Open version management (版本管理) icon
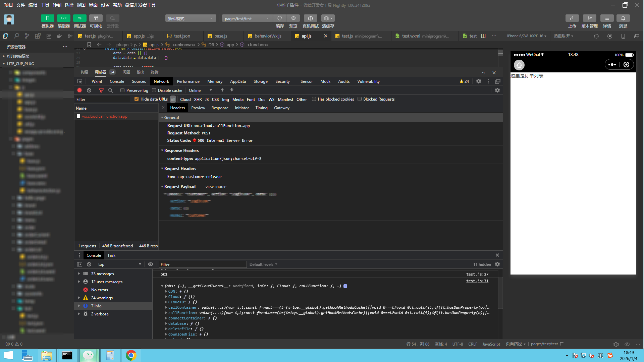Image resolution: width=644 pixels, height=362 pixels. [x=589, y=18]
